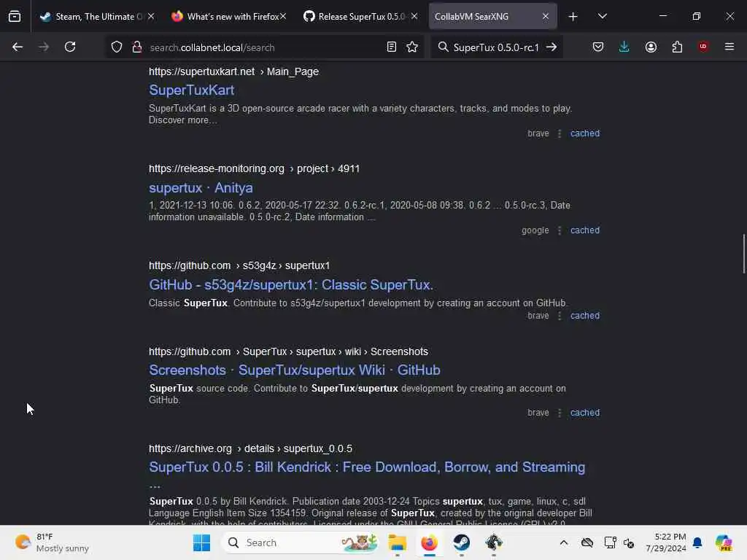Image resolution: width=747 pixels, height=560 pixels.
Task: Open the notification bell in taskbar
Action: 697,542
